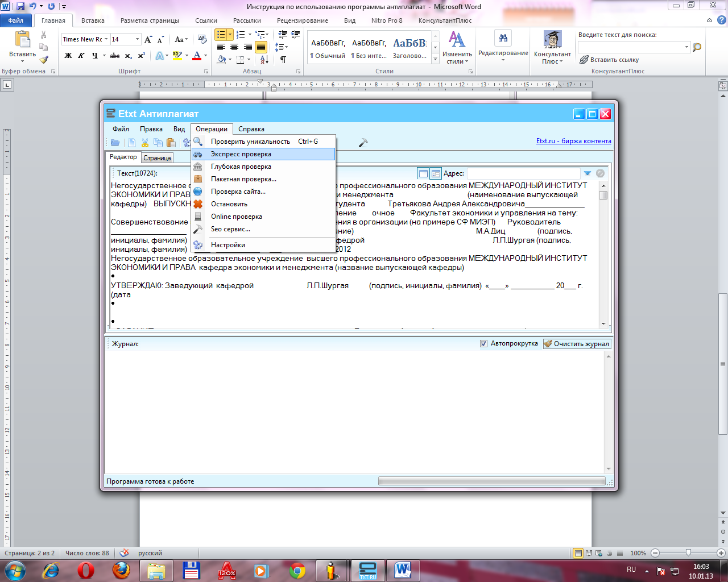Switch to print layout view in status bar
This screenshot has width=728, height=582.
coord(578,553)
